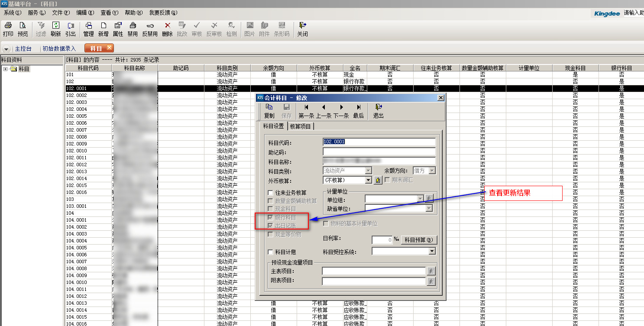The height and width of the screenshot is (326, 644).
Task: Toggle the 科目计息 checkbox
Action: pyautogui.click(x=271, y=252)
